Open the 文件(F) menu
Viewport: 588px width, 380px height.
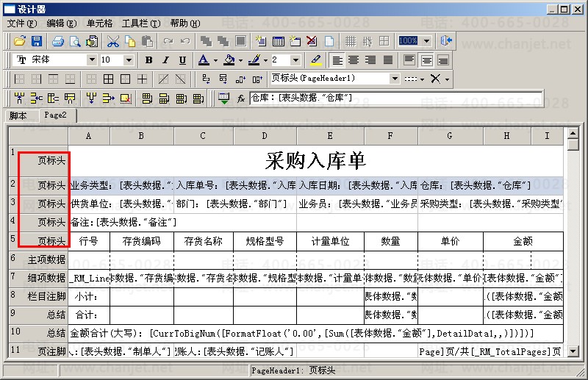coord(21,24)
